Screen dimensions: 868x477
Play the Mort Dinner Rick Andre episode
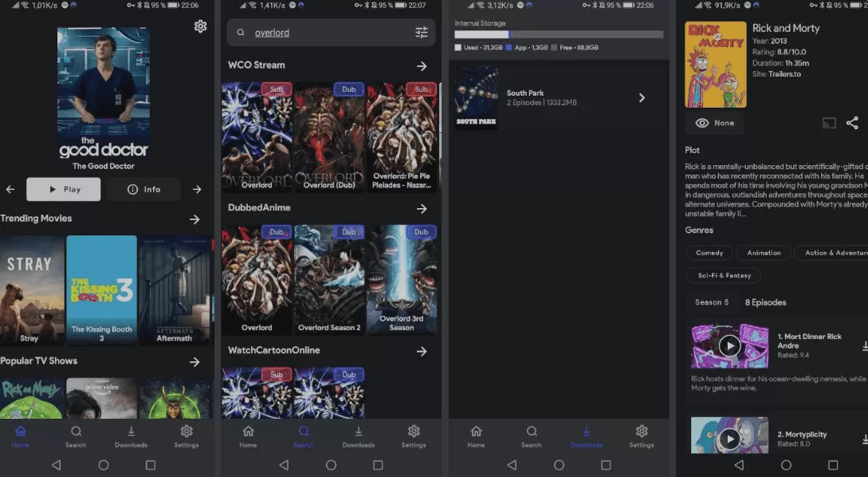[729, 345]
